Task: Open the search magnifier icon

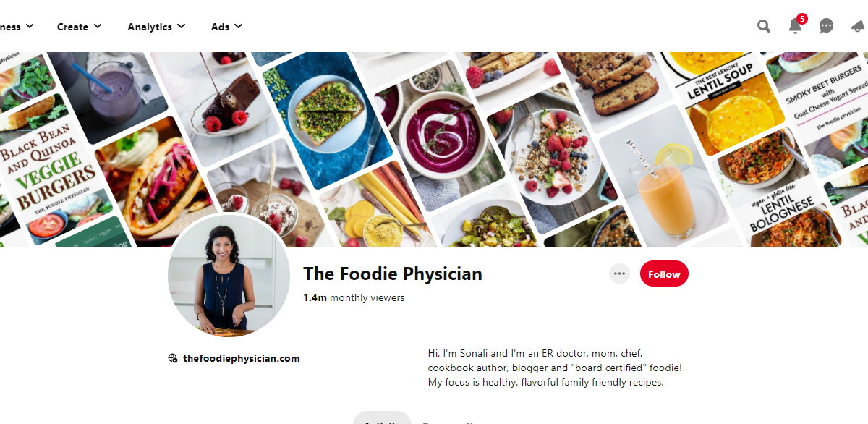Action: 764,27
